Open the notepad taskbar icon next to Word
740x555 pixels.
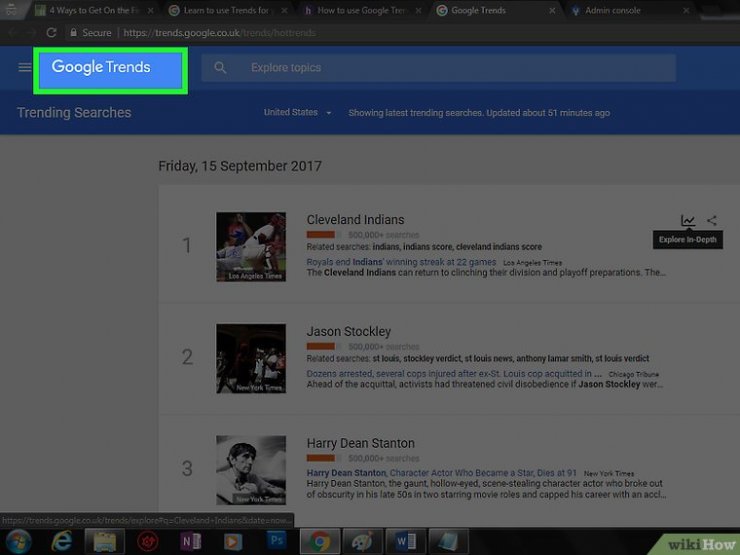[x=448, y=542]
